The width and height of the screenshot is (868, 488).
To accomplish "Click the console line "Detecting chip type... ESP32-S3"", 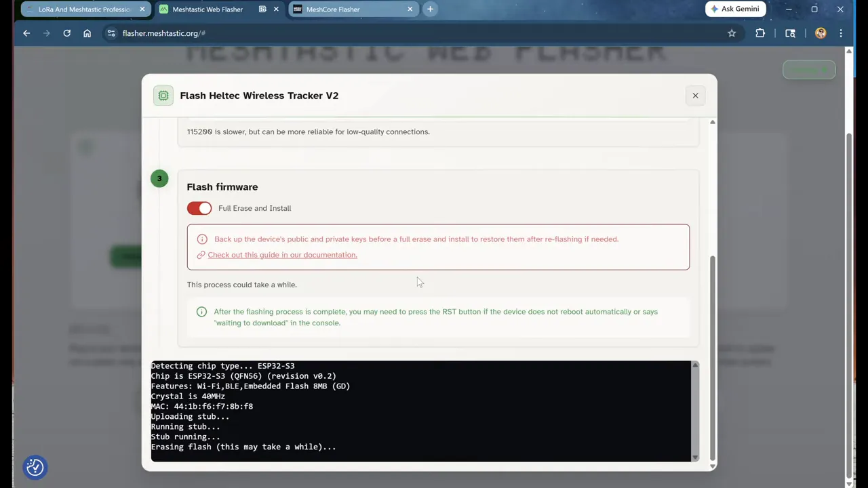I will coord(222,366).
